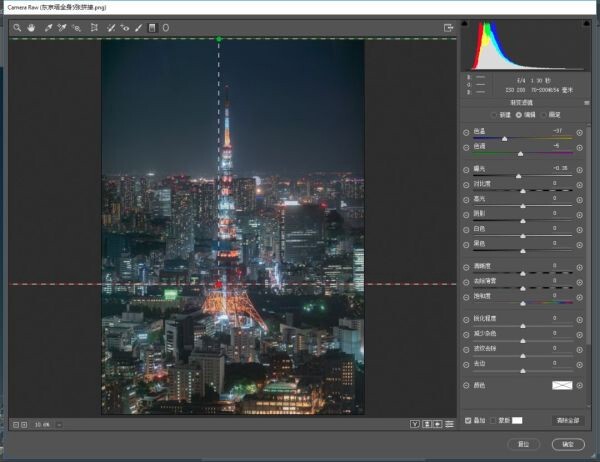The width and height of the screenshot is (600, 462).
Task: Click the 色温 value field showing -37
Action: point(558,131)
